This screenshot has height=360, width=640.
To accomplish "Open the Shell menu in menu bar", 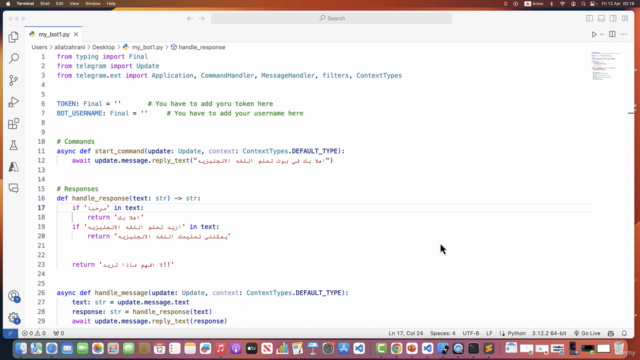I will 44,4.
